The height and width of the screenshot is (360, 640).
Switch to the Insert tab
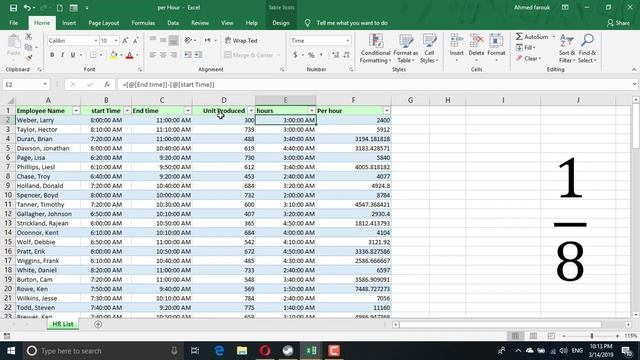click(x=69, y=23)
